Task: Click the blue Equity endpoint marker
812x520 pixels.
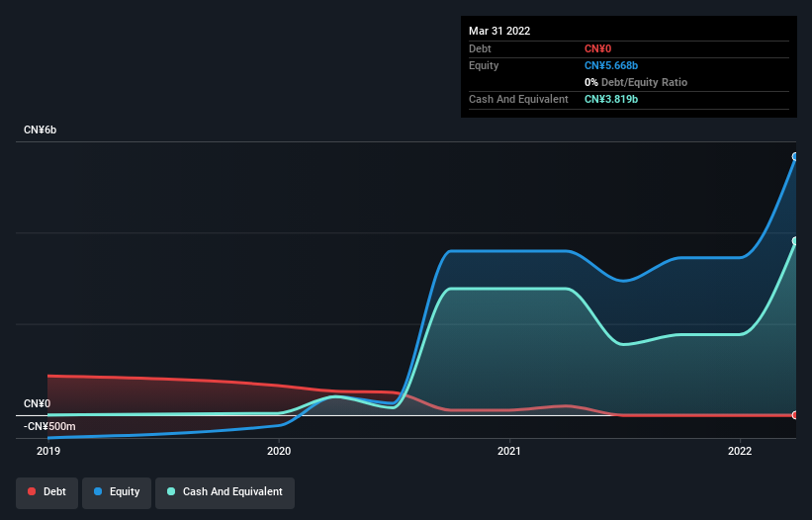Action: pos(795,156)
